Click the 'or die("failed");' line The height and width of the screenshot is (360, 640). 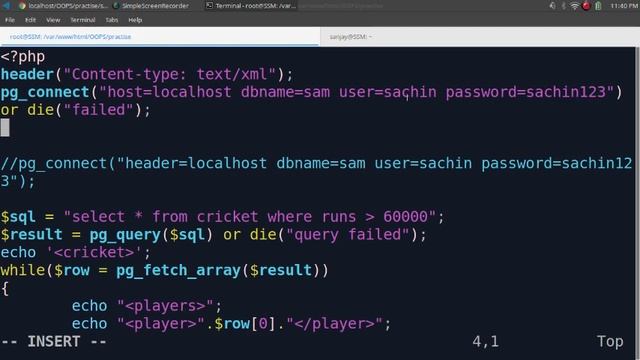[76, 110]
